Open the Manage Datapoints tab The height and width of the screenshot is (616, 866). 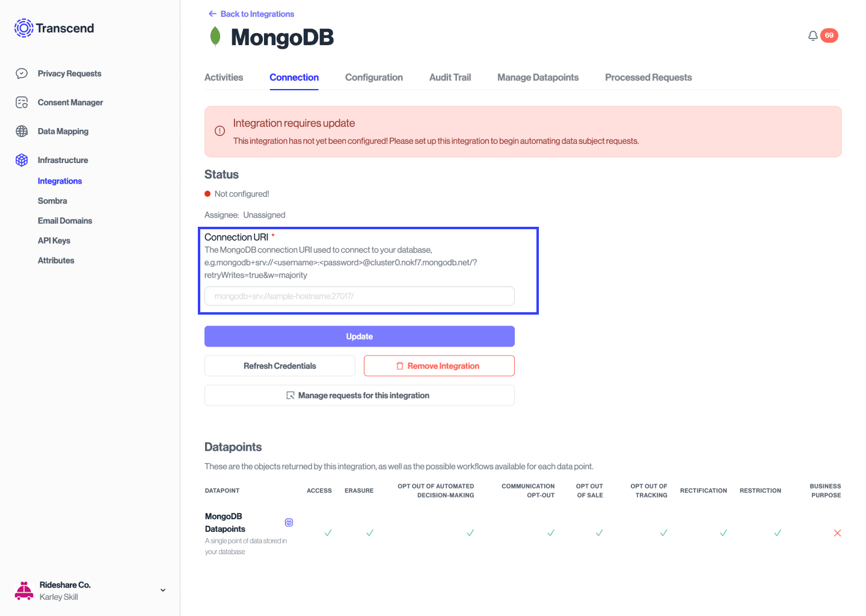pyautogui.click(x=538, y=77)
